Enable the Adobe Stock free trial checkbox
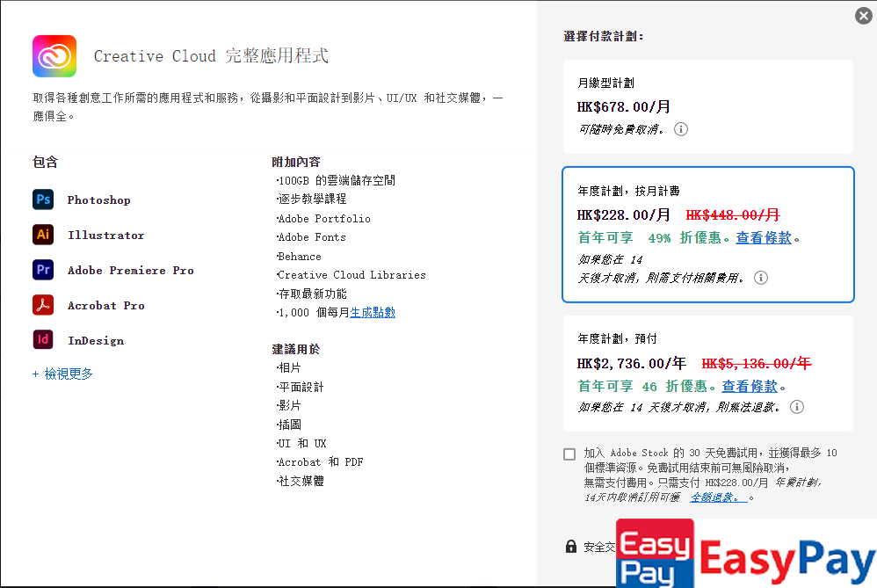Viewport: 877px width, 588px height. (569, 454)
